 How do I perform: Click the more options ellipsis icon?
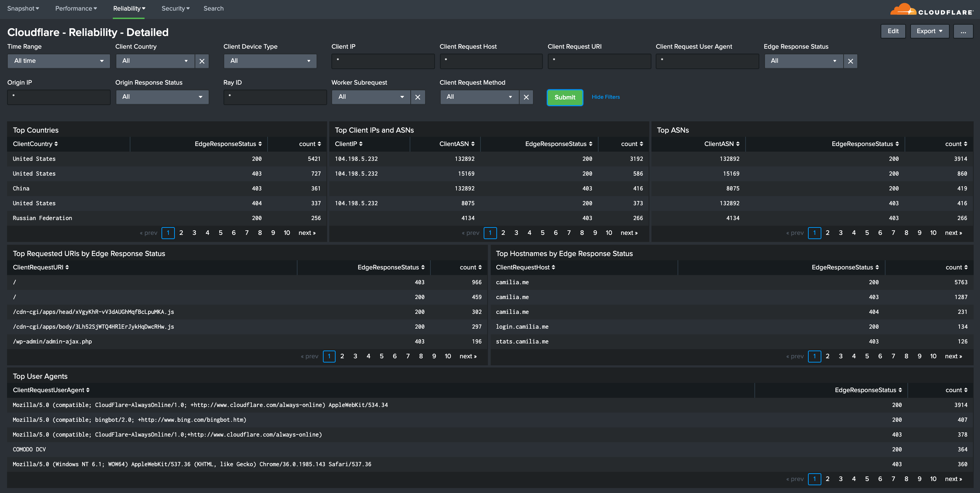[962, 31]
